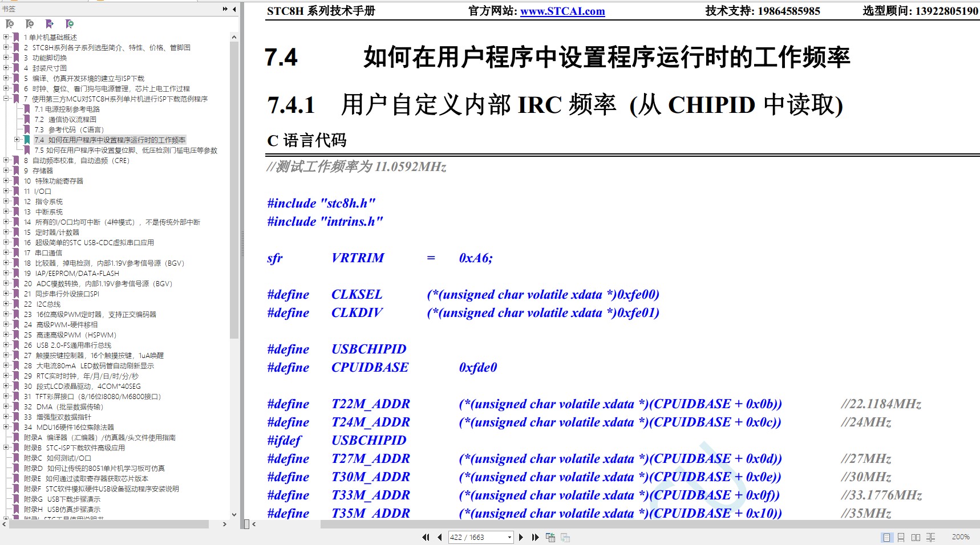Image resolution: width=980 pixels, height=545 pixels.
Task: Open the www.STCAI.com website link
Action: coord(562,11)
